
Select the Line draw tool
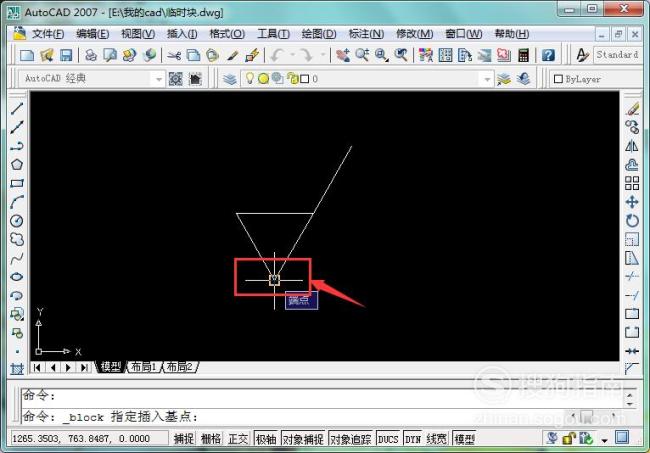(x=17, y=109)
